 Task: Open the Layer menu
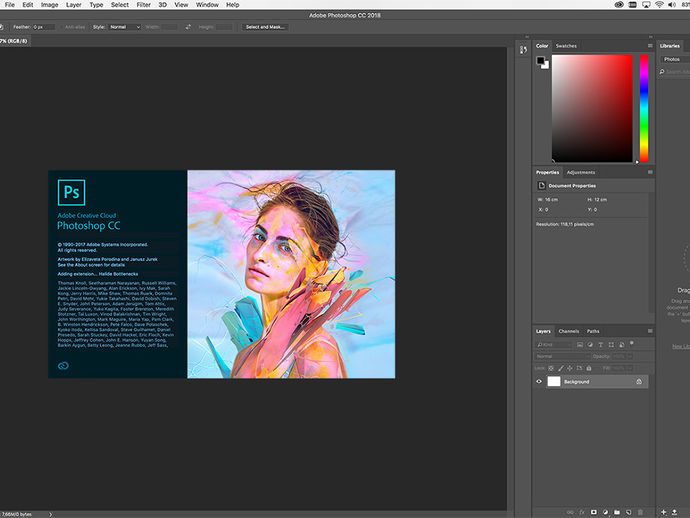(x=73, y=5)
